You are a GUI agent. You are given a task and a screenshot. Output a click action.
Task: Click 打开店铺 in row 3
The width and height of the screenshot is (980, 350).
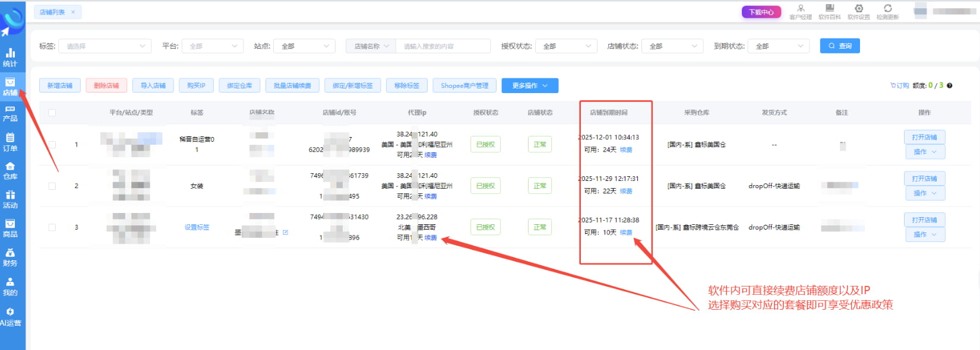point(925,220)
